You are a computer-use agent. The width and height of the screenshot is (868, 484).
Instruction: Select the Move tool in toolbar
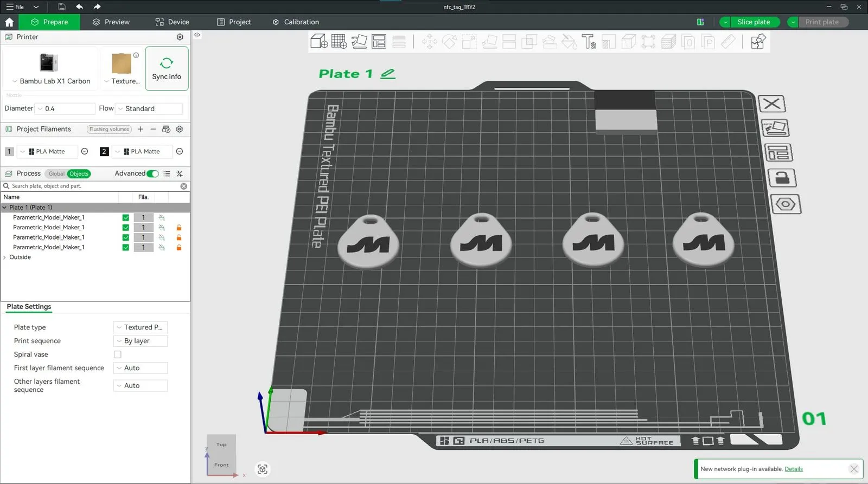pos(430,41)
